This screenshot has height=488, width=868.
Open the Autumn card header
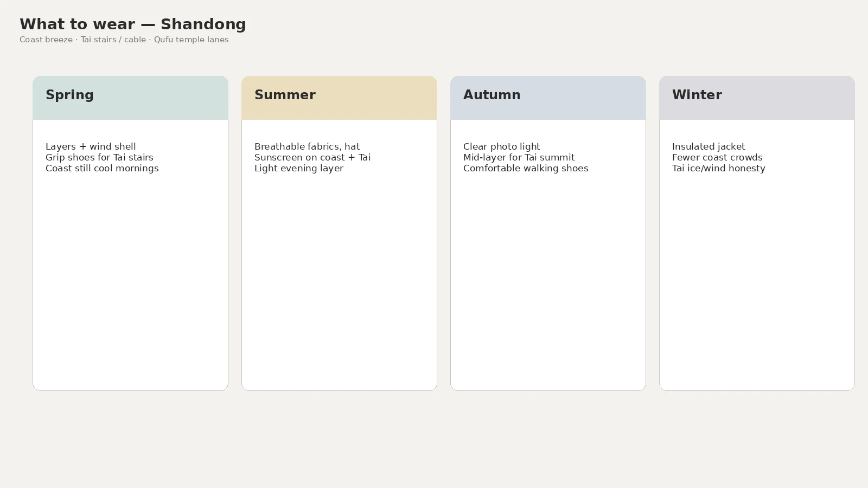548,98
